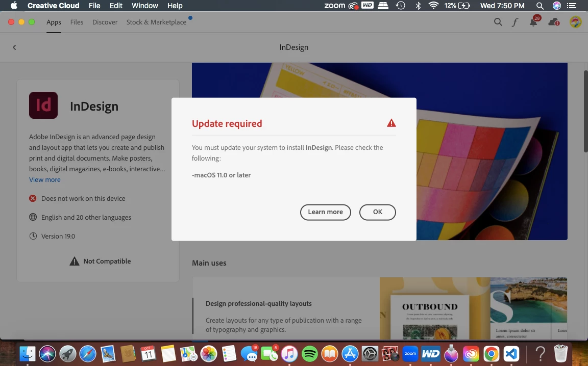Open the Window menu
This screenshot has height=366, width=588.
[x=145, y=6]
